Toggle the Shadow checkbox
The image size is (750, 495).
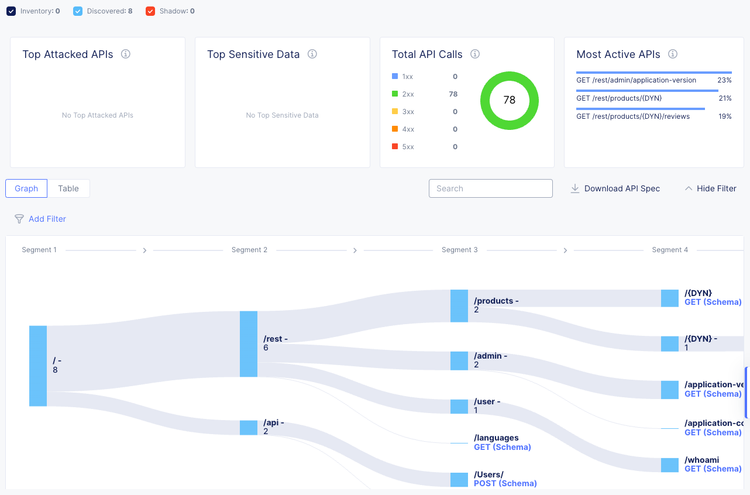pyautogui.click(x=150, y=11)
